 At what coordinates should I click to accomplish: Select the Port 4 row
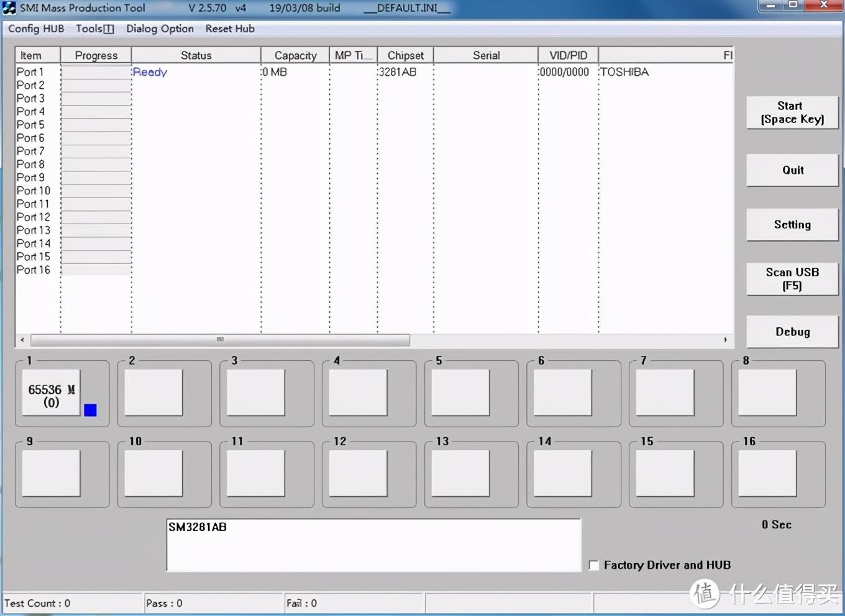click(x=30, y=112)
